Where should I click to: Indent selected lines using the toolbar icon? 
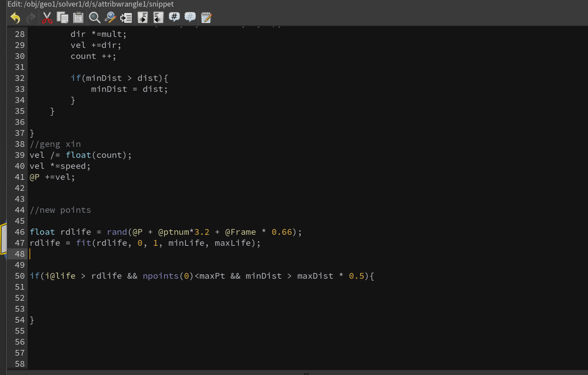(x=142, y=18)
